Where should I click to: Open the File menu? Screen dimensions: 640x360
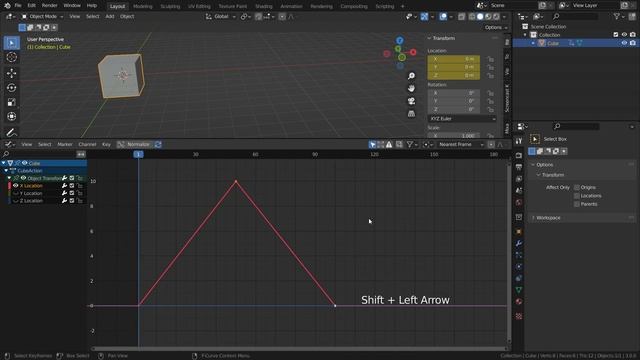tap(18, 6)
